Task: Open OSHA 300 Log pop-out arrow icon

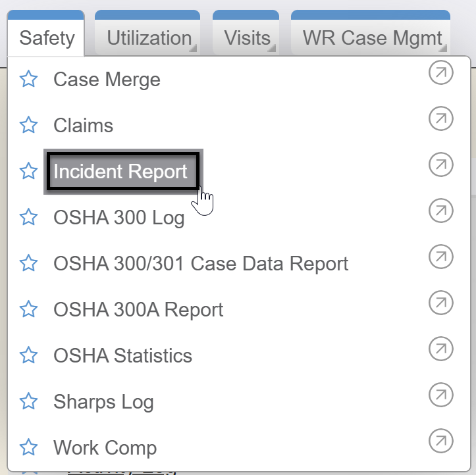Action: pyautogui.click(x=440, y=211)
